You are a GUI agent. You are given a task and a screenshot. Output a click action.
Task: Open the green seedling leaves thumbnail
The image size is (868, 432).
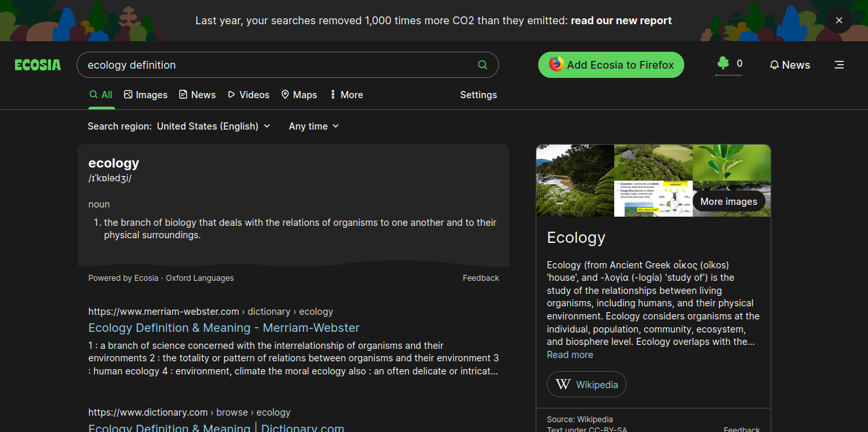coord(732,162)
